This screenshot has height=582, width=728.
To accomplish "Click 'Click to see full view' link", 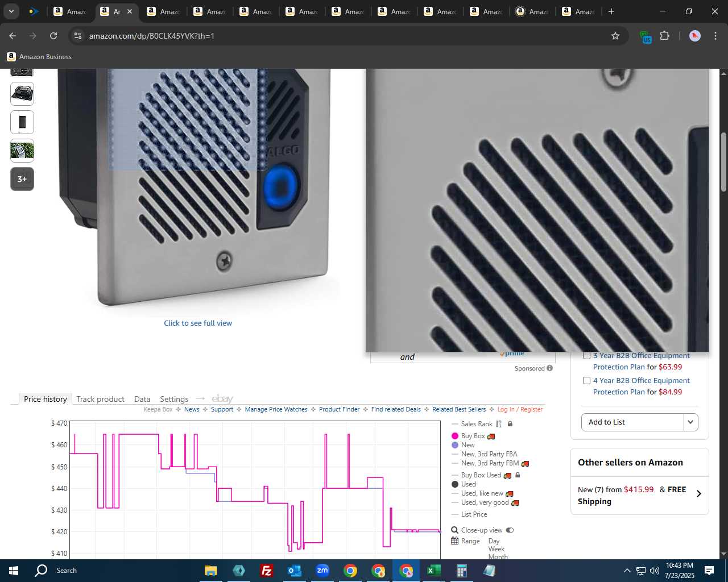I will tap(198, 323).
